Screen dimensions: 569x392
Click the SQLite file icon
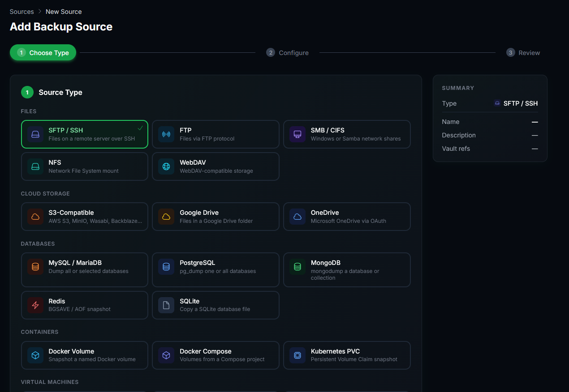pos(166,305)
